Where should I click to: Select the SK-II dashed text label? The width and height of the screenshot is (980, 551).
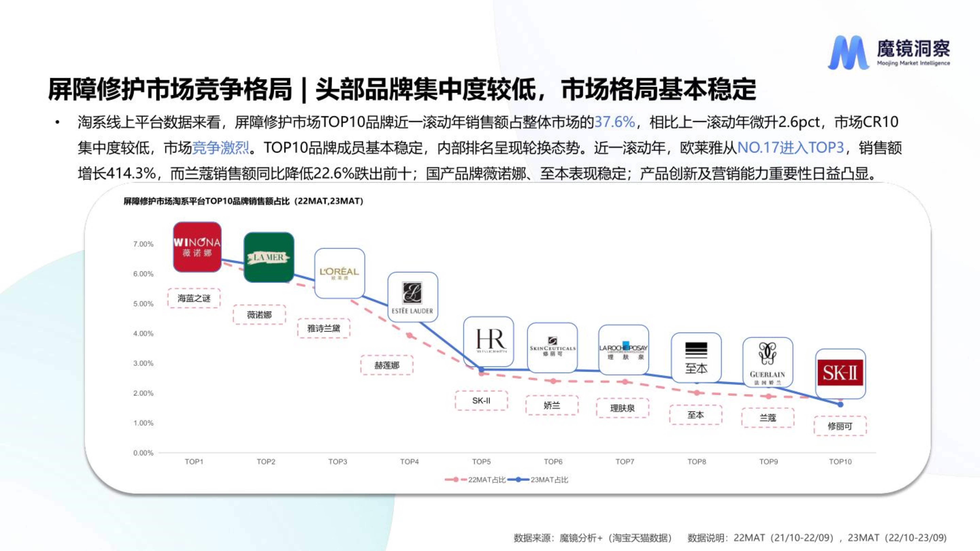pos(481,400)
